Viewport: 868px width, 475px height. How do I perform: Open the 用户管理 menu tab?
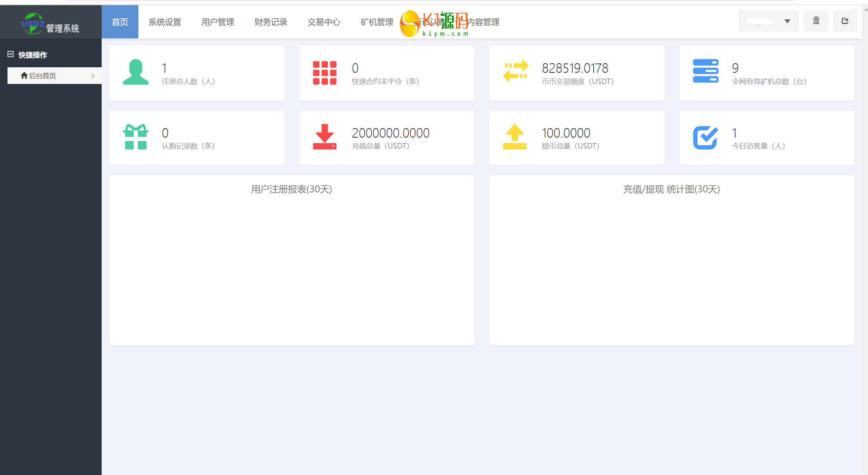[x=218, y=22]
